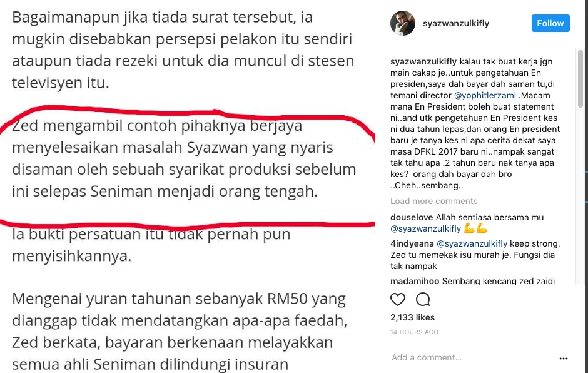Open madamihoo commenter profile

point(415,281)
